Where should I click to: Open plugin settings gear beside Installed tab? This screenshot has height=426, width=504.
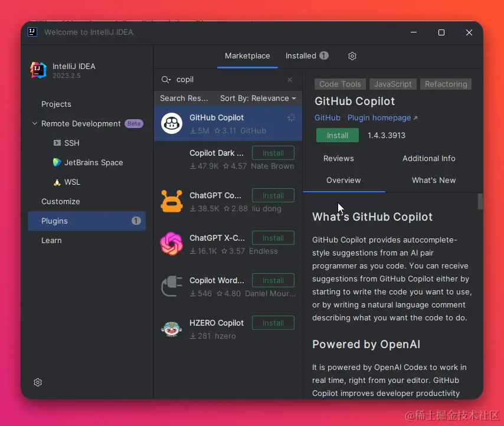(352, 56)
